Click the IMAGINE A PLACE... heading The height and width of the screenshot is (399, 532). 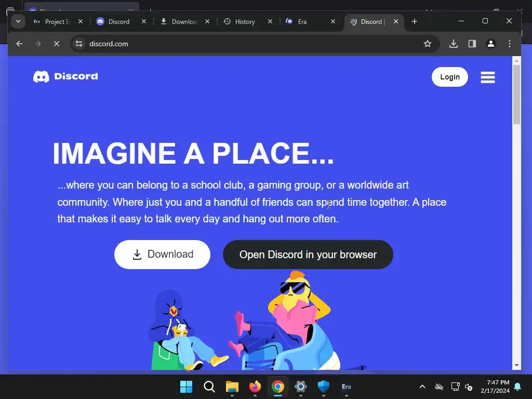point(193,153)
